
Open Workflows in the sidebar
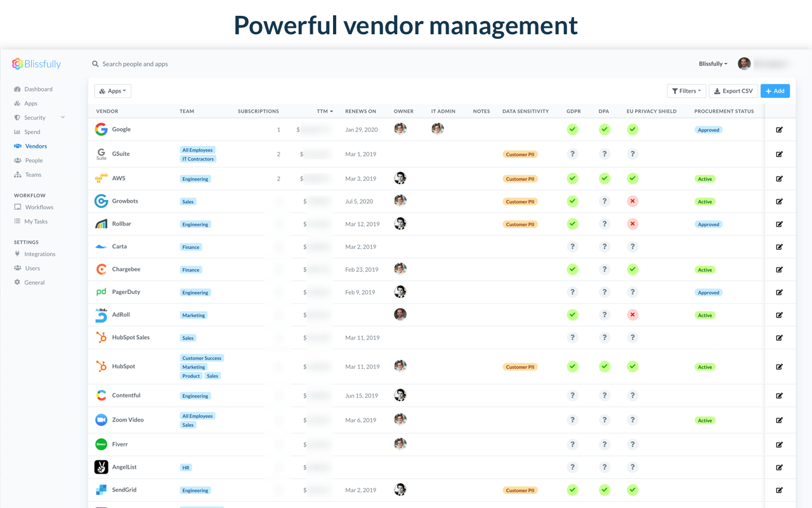point(34,207)
